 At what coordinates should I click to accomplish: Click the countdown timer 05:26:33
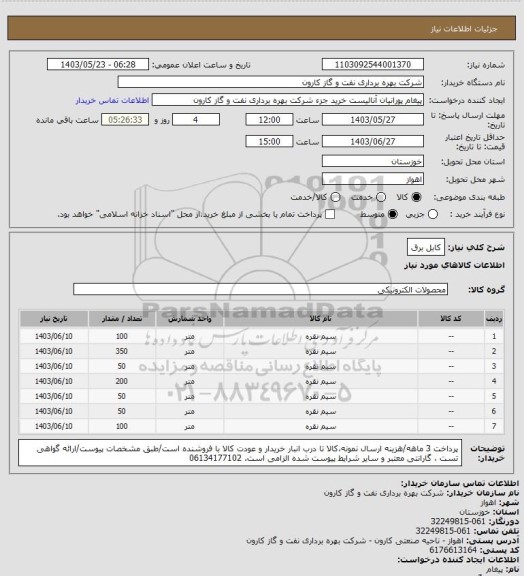coord(125,120)
